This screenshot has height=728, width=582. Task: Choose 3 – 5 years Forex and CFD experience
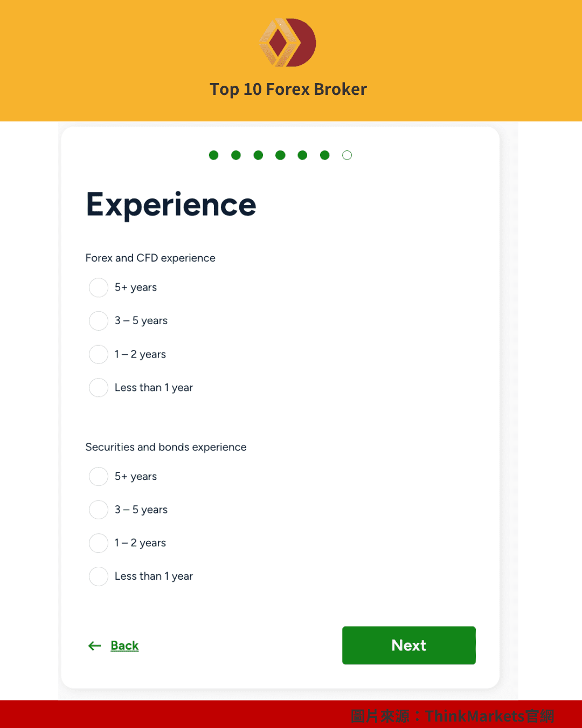(x=99, y=321)
